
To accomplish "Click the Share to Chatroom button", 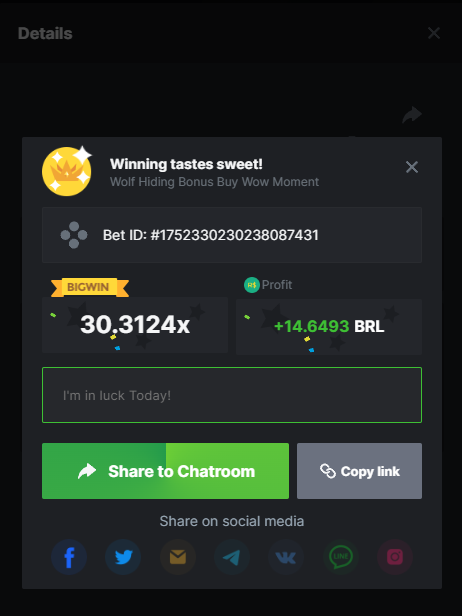I will (165, 471).
